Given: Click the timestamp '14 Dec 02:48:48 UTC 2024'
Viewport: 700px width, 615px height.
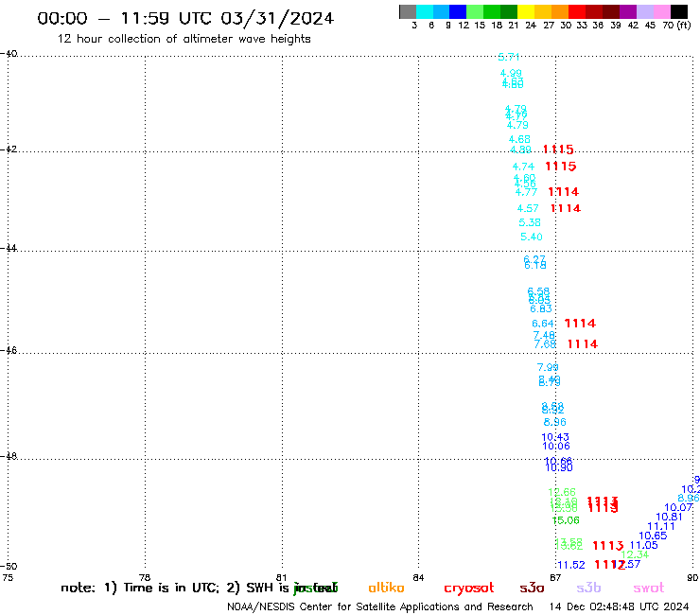Looking at the screenshot, I should click(x=620, y=607).
